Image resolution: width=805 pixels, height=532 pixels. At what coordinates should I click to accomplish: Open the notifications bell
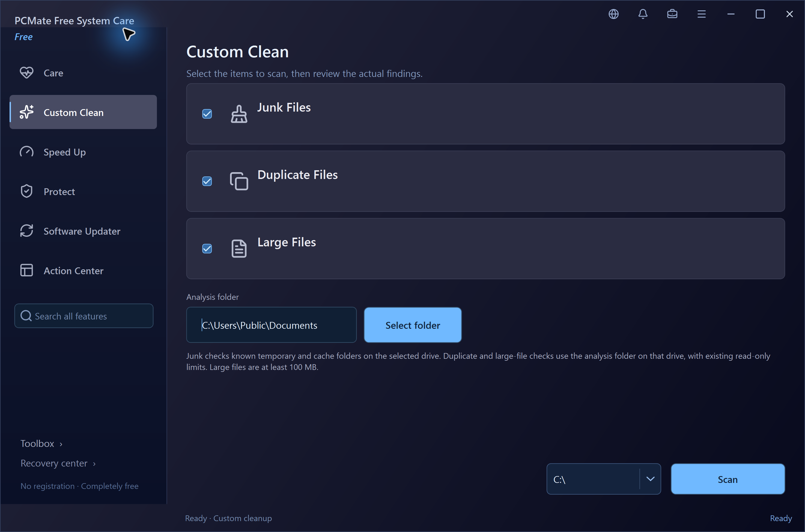(643, 14)
